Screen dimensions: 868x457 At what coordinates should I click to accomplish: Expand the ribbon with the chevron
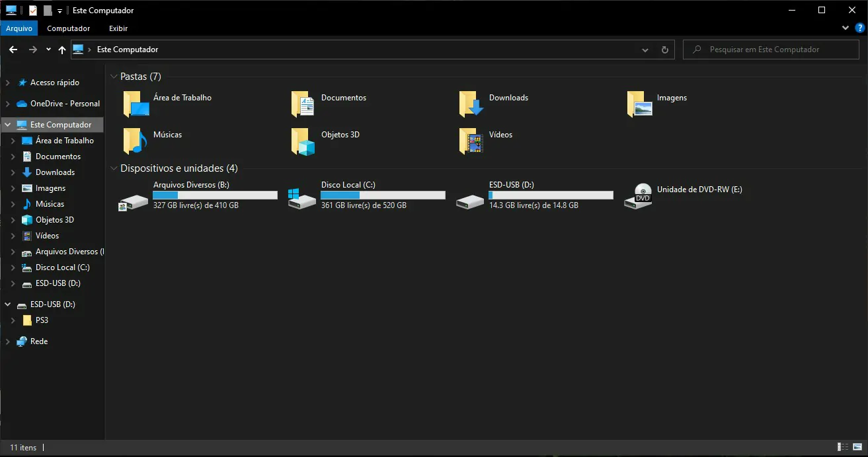click(x=846, y=28)
